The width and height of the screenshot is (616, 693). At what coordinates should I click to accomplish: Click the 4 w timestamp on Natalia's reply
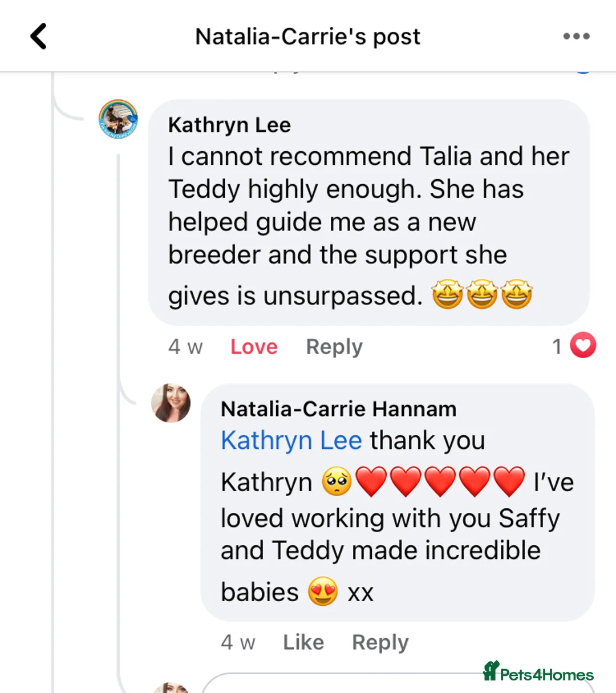pos(238,642)
